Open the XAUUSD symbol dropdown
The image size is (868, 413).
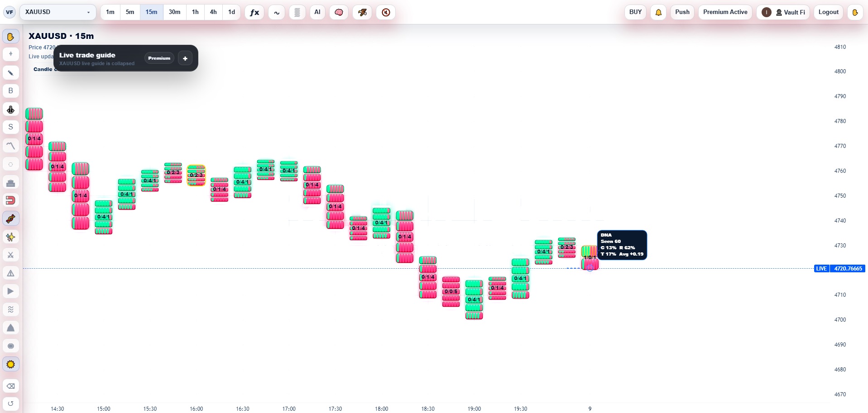[x=58, y=12]
